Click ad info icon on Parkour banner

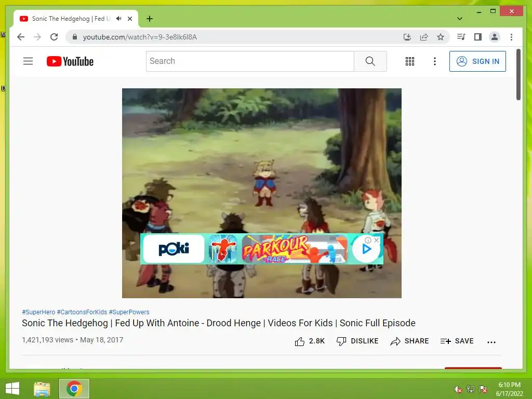pos(368,240)
